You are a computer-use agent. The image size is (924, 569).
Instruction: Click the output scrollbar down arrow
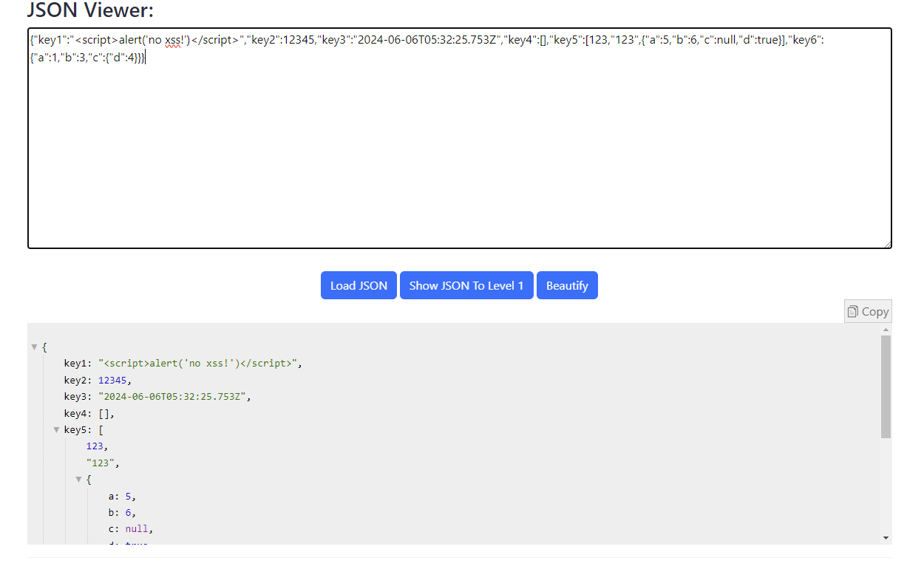[x=886, y=538]
